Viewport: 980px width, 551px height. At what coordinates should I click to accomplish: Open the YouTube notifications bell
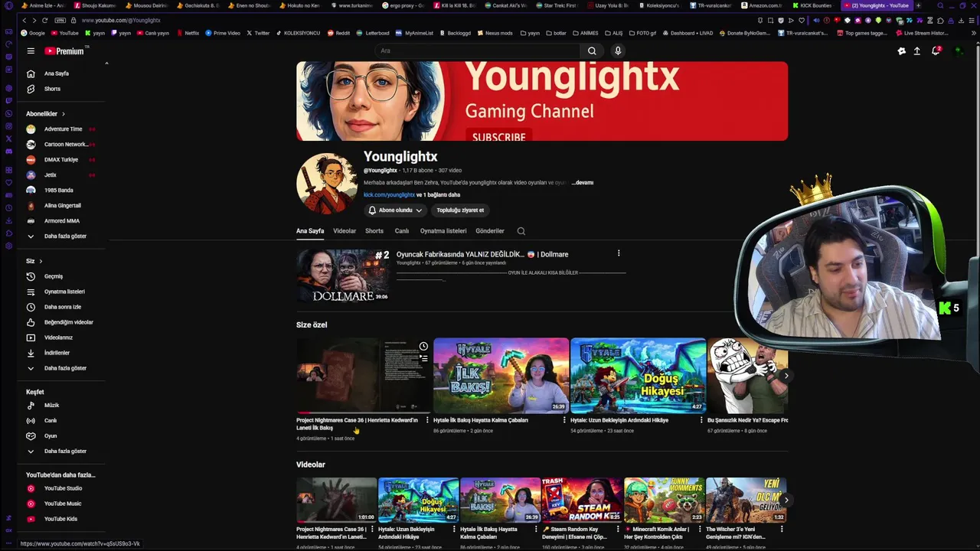[x=936, y=51]
